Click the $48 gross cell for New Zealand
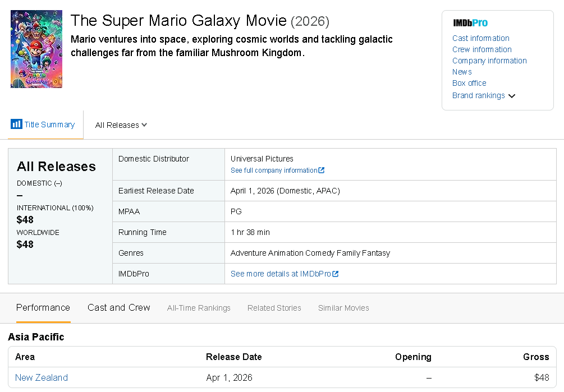Viewport: 564px width, 392px height. pos(542,377)
